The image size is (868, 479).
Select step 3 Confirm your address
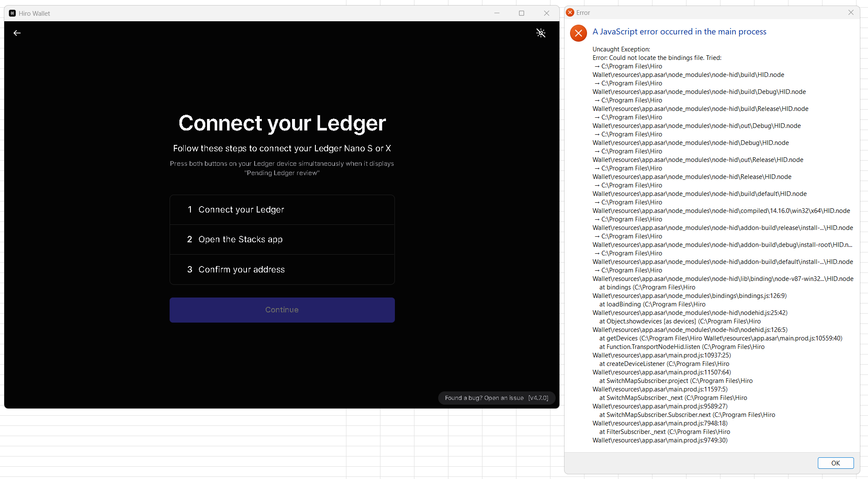(282, 269)
